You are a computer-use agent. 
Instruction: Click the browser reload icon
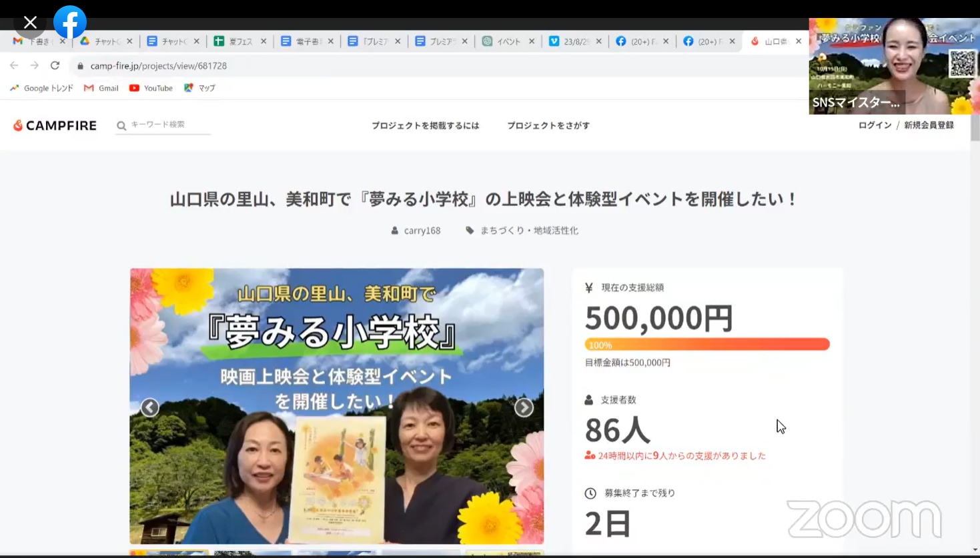coord(55,65)
